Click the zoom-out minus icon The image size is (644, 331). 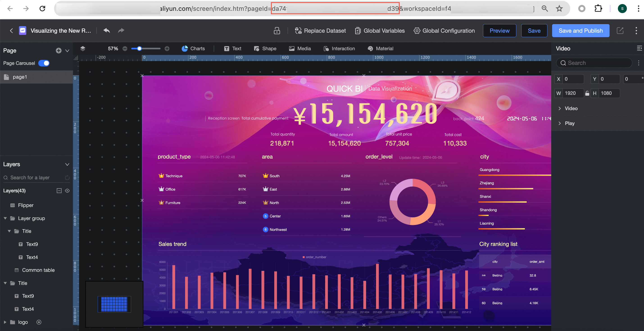point(125,48)
